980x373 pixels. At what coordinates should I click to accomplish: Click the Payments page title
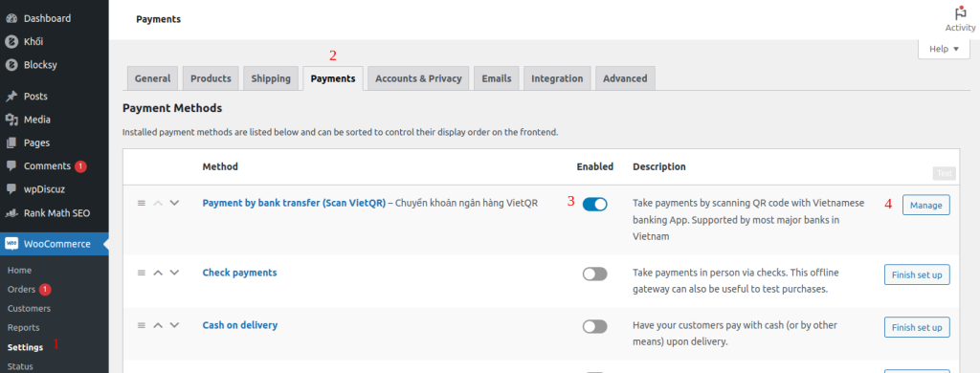[x=158, y=19]
